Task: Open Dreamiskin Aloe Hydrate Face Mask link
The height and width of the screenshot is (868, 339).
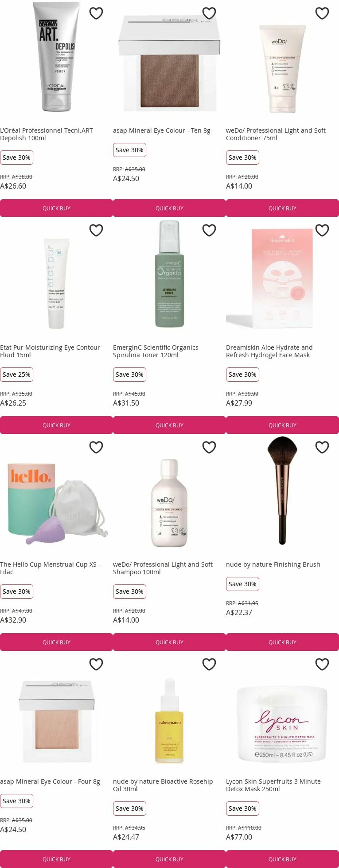Action: tap(269, 351)
